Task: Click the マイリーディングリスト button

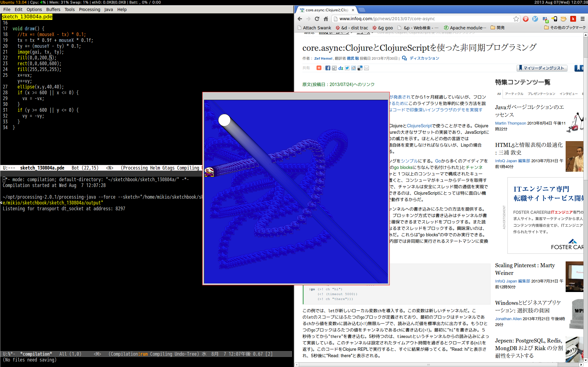Action: [542, 68]
